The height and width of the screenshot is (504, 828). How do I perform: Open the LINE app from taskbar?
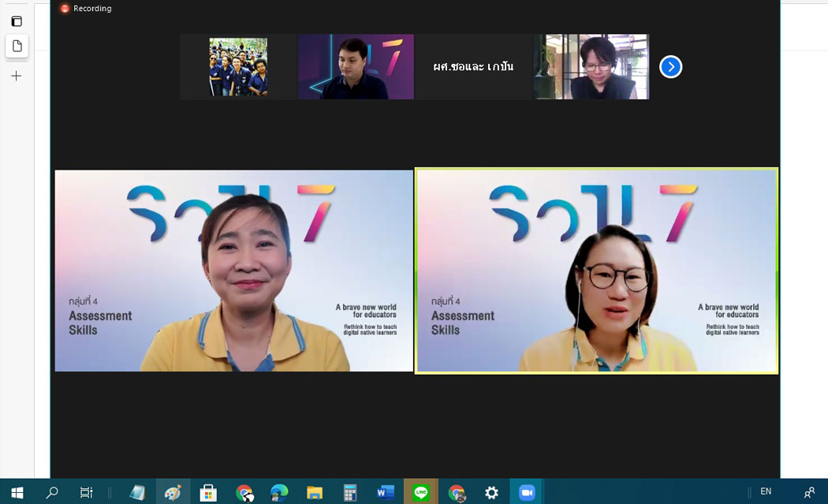click(x=420, y=492)
